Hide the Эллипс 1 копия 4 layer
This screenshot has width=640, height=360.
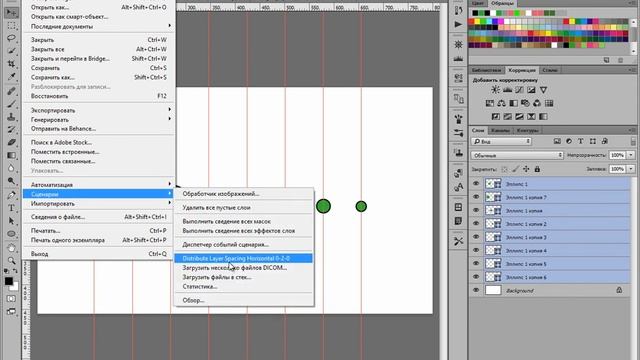(476, 250)
